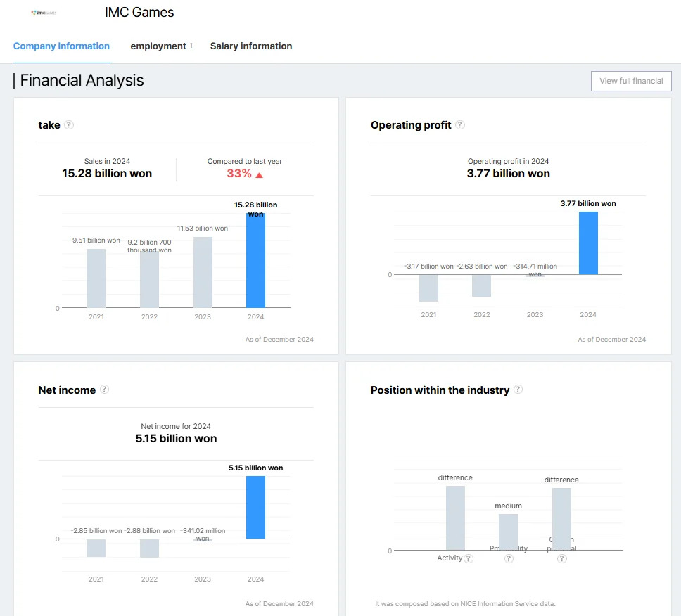
Task: Select the Growth potential bar
Action: point(561,519)
